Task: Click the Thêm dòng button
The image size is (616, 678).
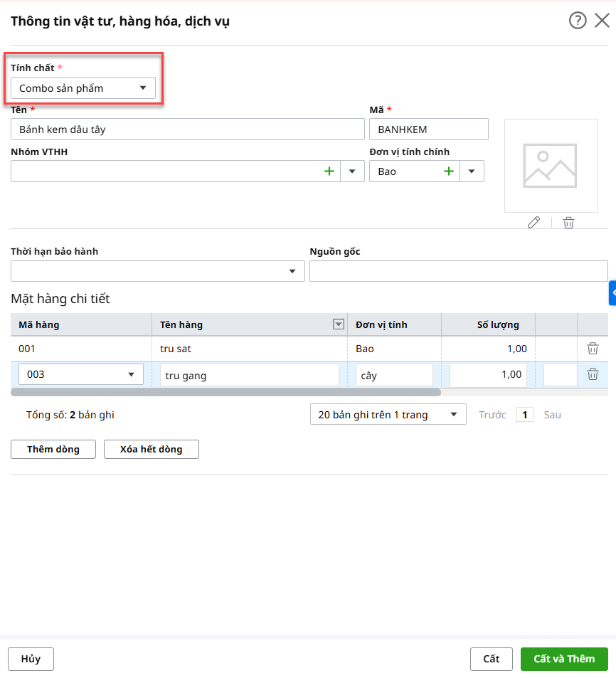Action: coord(53,450)
